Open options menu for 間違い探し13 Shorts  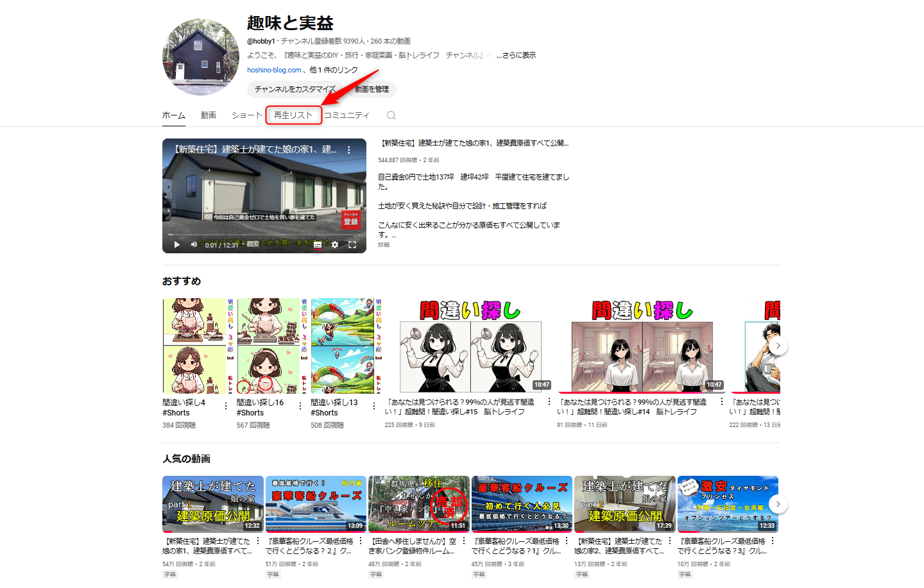tap(374, 406)
